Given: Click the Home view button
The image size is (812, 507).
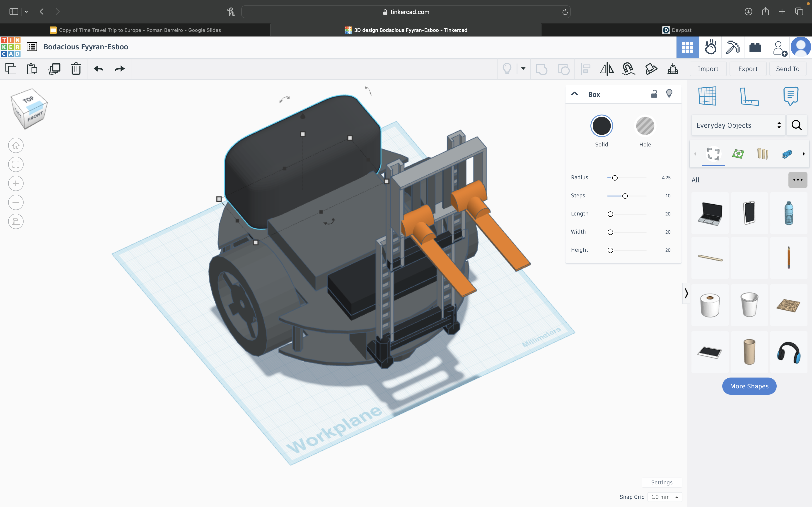Looking at the screenshot, I should pyautogui.click(x=16, y=146).
